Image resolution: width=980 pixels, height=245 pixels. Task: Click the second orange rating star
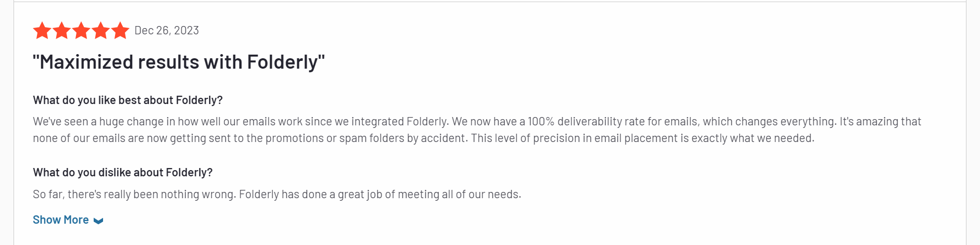point(61,31)
